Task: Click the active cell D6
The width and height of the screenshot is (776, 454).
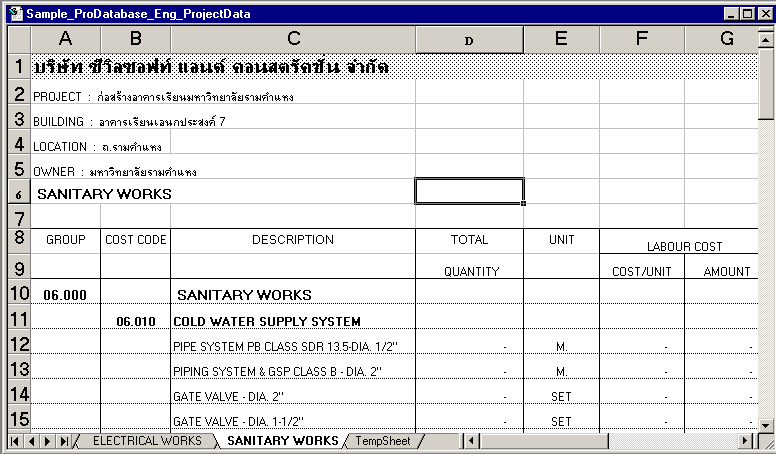Action: pos(469,191)
